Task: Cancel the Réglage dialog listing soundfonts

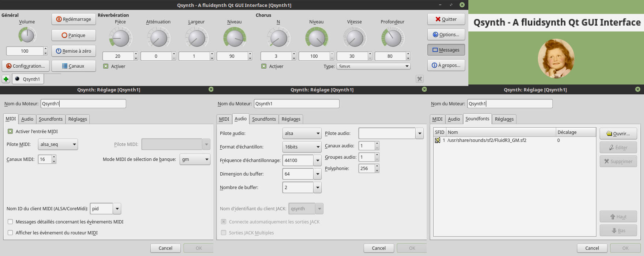Action: click(x=592, y=248)
